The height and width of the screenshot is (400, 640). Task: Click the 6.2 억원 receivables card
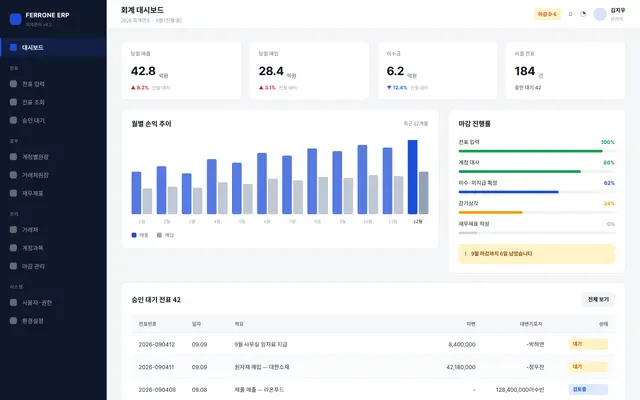pyautogui.click(x=437, y=71)
